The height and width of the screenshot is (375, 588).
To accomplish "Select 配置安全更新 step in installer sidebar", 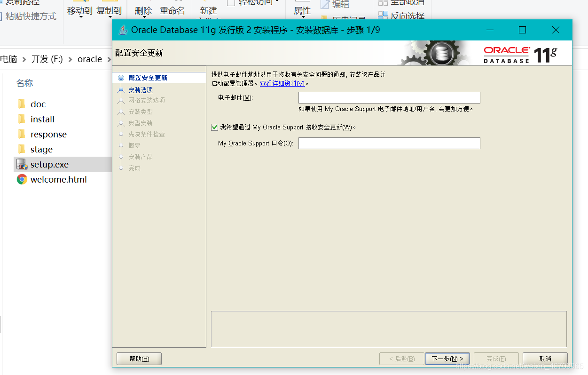I will tap(148, 78).
